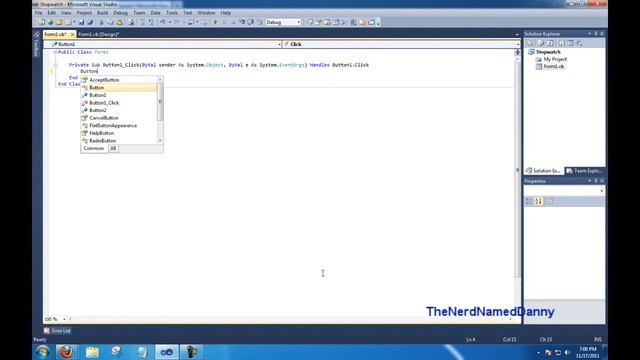Toggle Categorized view in Properties panel
Image resolution: width=640 pixels, height=360 pixels.
[529, 201]
